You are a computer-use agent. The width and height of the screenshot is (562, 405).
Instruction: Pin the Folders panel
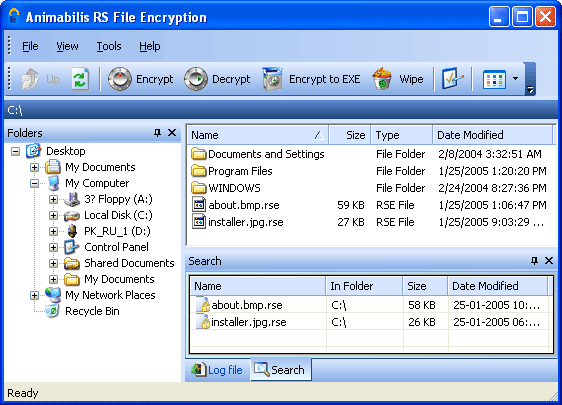coord(157,133)
